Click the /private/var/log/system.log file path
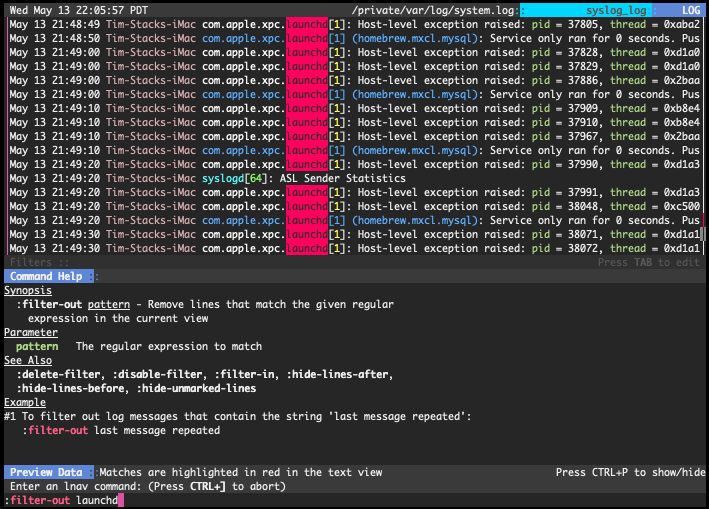This screenshot has width=709, height=509. tap(433, 9)
